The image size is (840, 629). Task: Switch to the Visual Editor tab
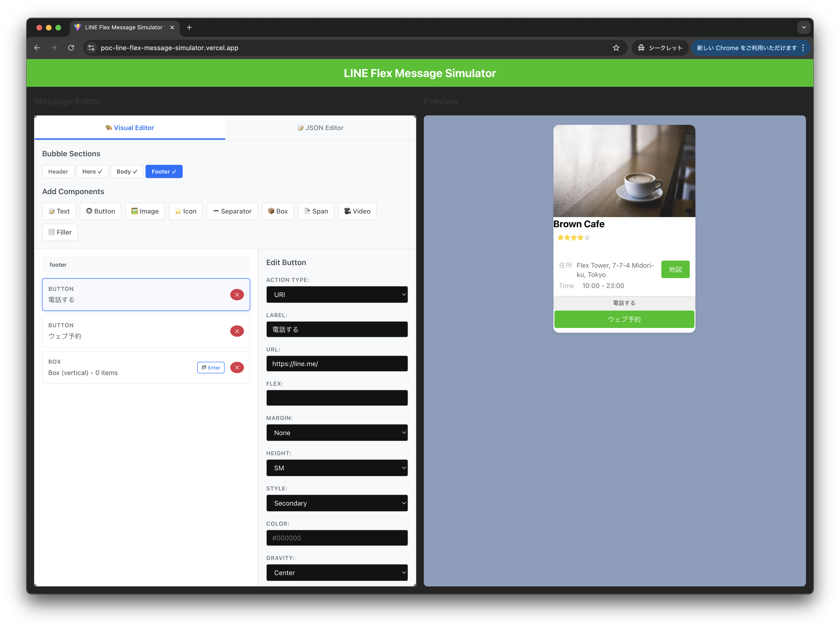pyautogui.click(x=129, y=127)
